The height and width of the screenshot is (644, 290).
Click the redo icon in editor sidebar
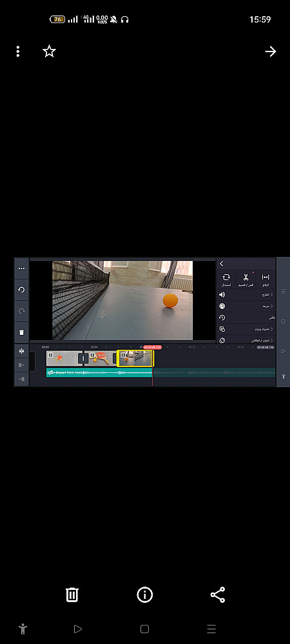click(x=21, y=311)
